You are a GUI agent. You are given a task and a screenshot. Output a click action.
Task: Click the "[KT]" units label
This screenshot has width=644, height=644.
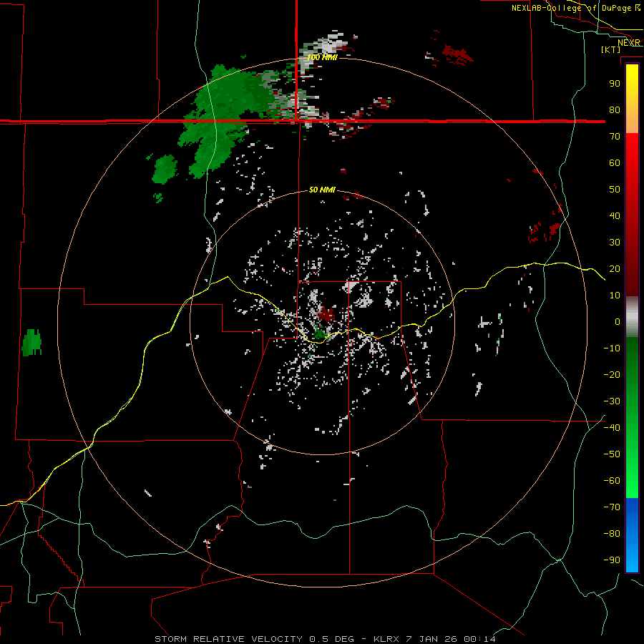[611, 49]
